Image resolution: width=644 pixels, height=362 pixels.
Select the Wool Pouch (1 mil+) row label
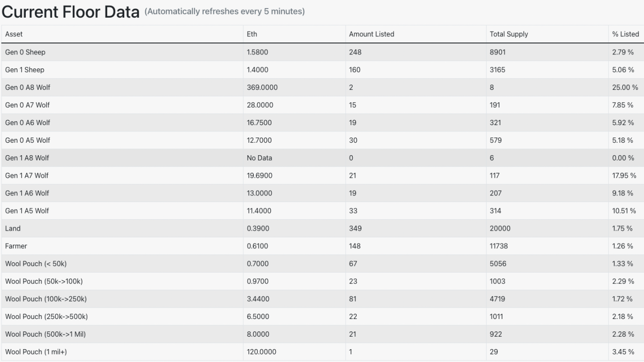[x=39, y=352]
